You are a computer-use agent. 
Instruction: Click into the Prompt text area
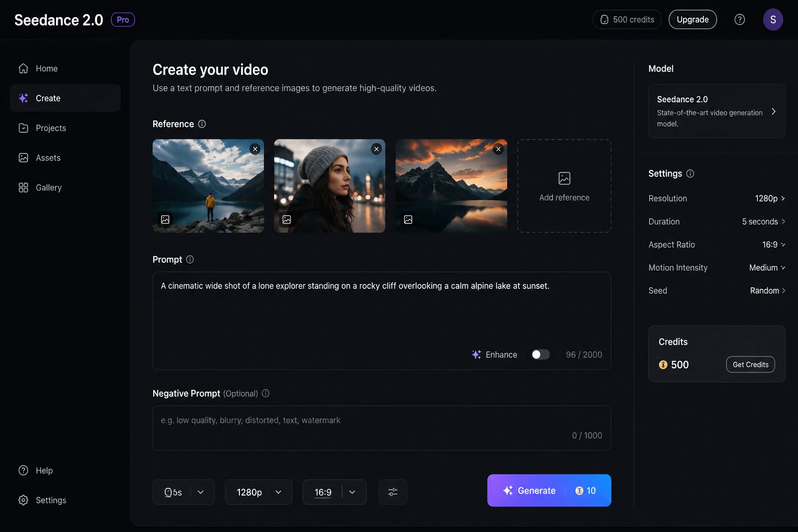(x=382, y=321)
